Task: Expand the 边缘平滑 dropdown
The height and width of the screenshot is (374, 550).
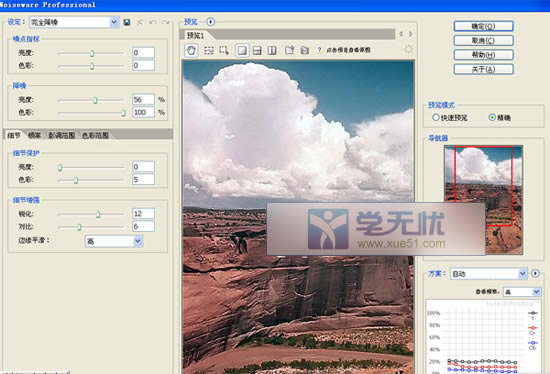Action: click(x=114, y=241)
